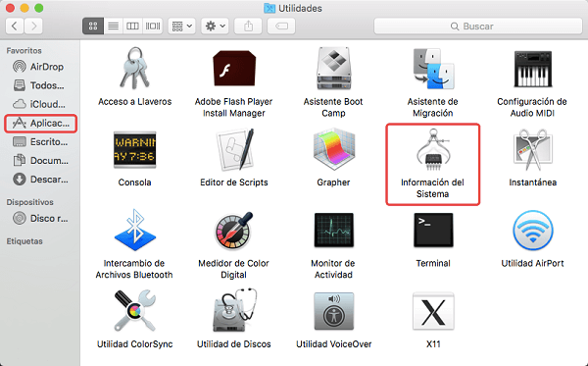
Task: Open Asistente Boot Camp
Action: point(334,69)
